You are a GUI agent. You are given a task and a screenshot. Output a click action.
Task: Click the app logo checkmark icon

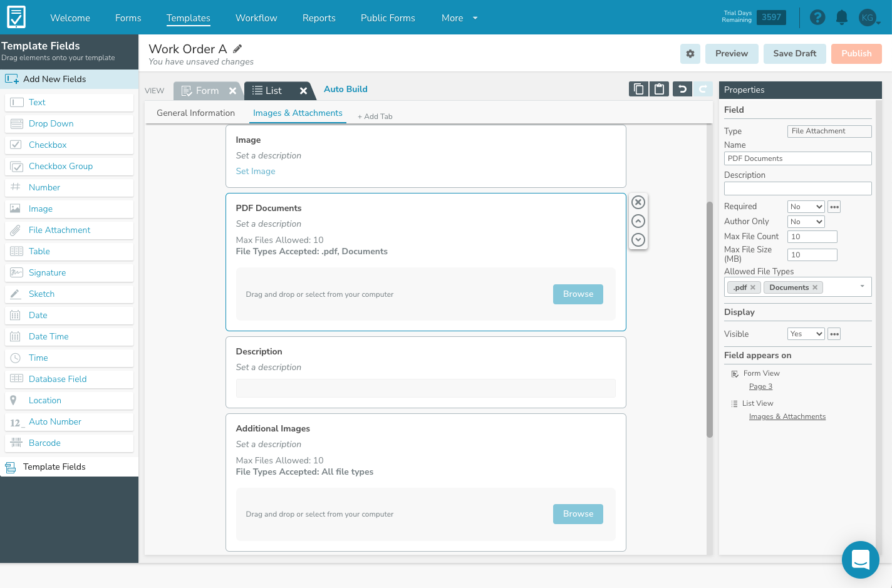coord(16,17)
